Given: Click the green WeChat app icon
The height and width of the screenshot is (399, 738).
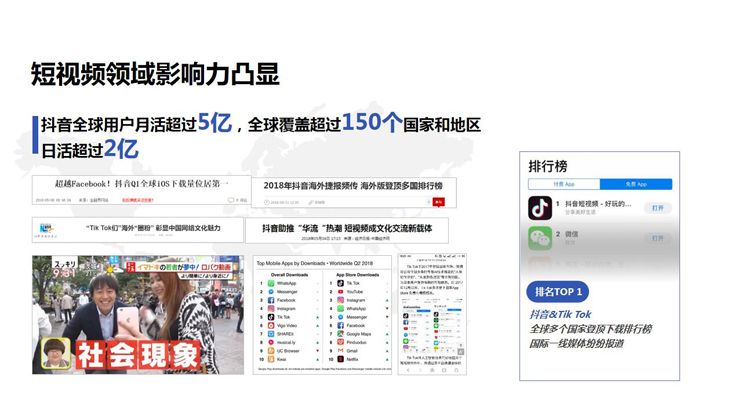Looking at the screenshot, I should [540, 238].
